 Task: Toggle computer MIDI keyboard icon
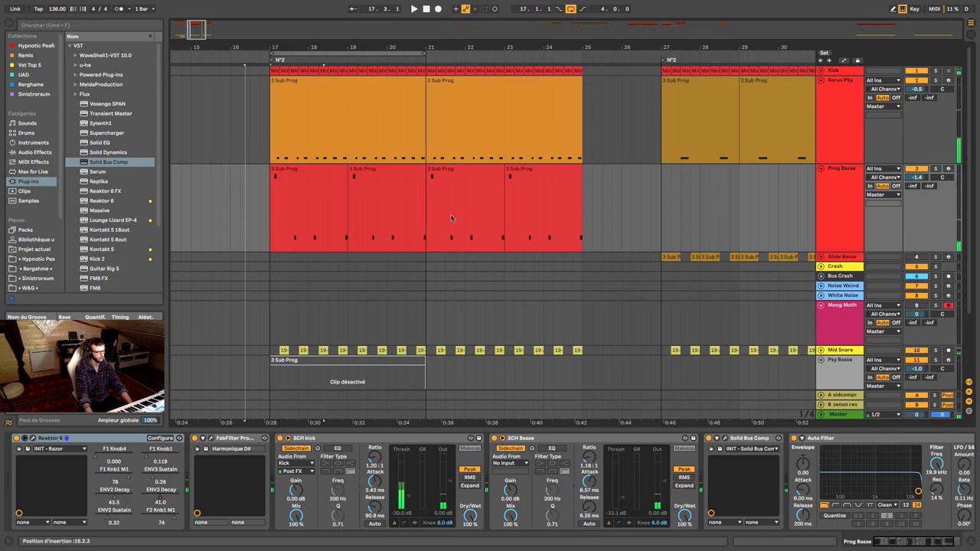click(903, 9)
